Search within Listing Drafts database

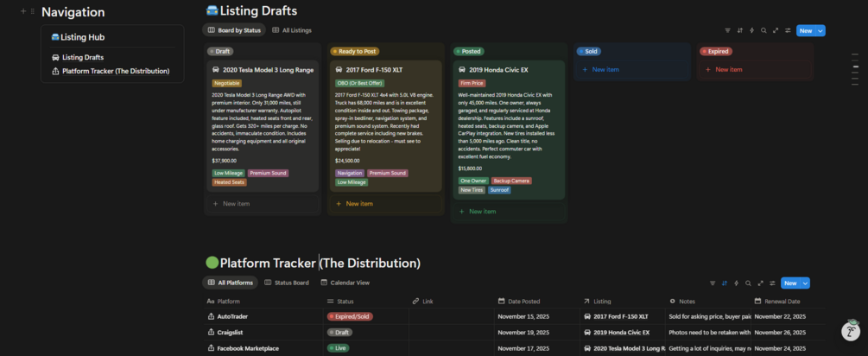(763, 30)
